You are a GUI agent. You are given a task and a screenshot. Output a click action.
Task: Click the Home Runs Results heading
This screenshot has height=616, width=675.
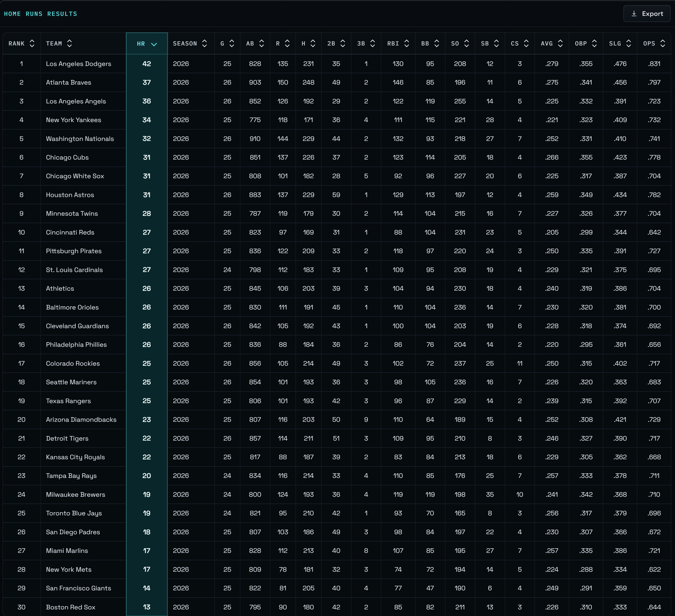point(40,14)
